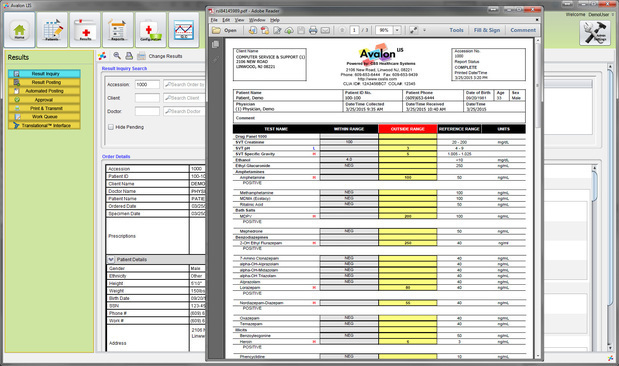
Task: Open the Fill & Sign pane
Action: 487,30
